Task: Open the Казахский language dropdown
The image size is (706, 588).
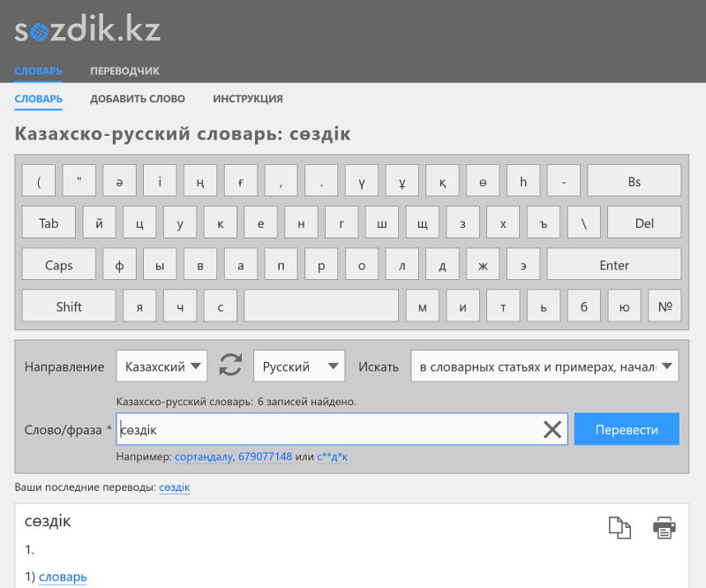Action: (161, 366)
